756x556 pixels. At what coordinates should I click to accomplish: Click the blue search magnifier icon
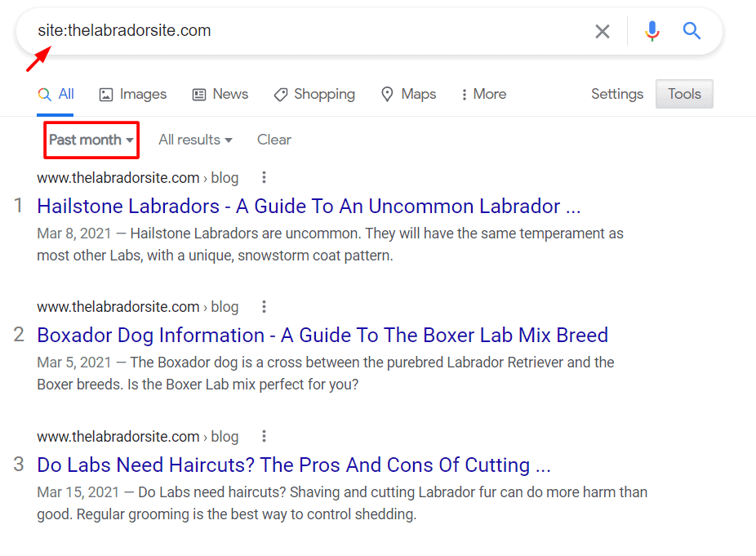pyautogui.click(x=692, y=31)
